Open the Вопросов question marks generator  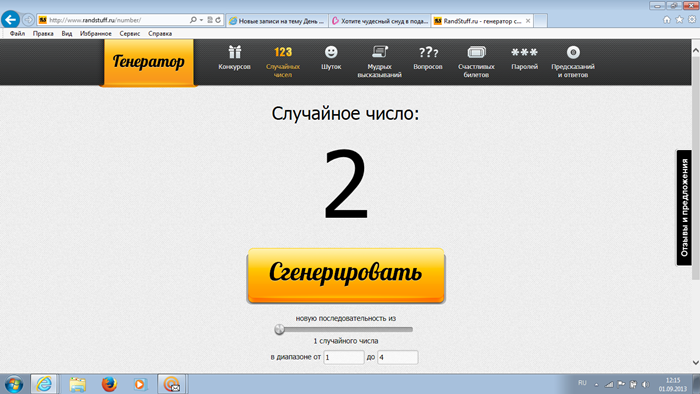428,58
